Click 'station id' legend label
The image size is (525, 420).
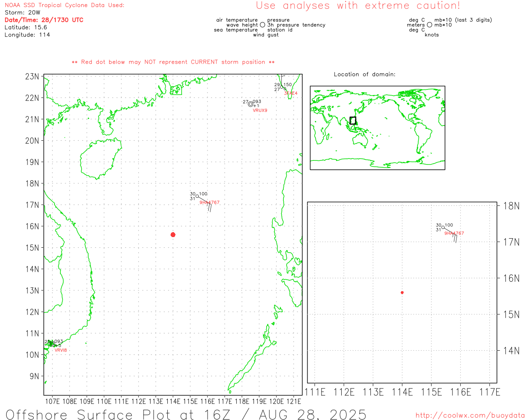[x=280, y=30]
